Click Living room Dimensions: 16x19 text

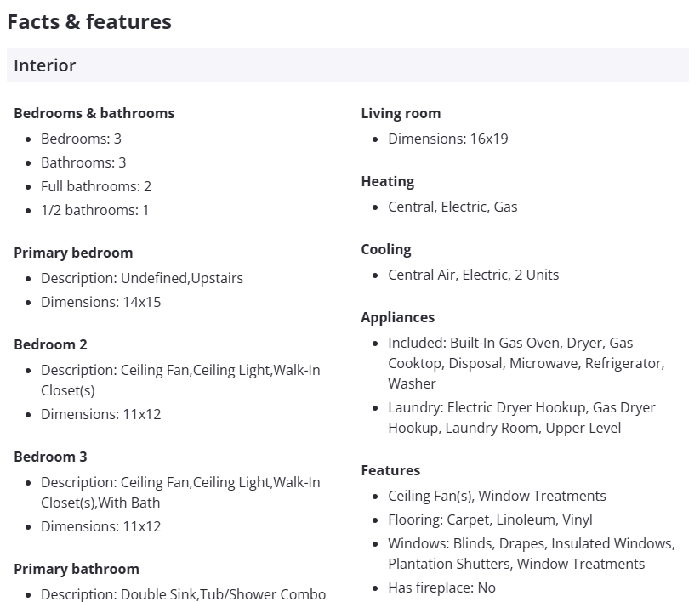(x=447, y=139)
